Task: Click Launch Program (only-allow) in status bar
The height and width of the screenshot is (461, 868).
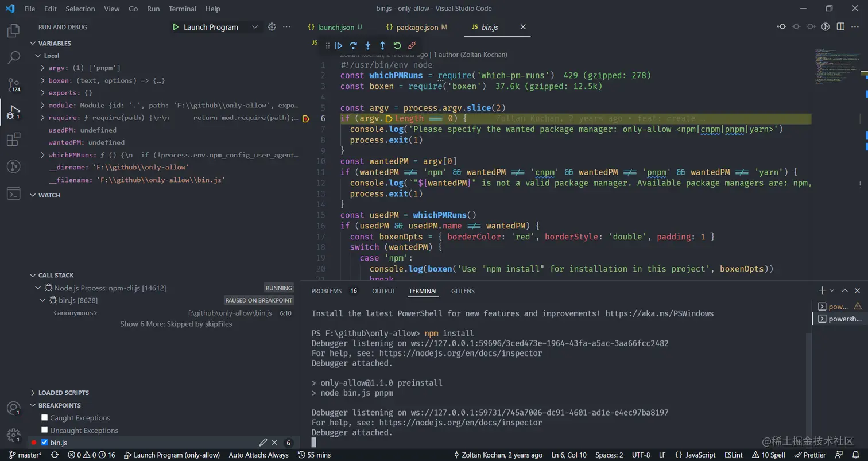Action: coord(172,455)
